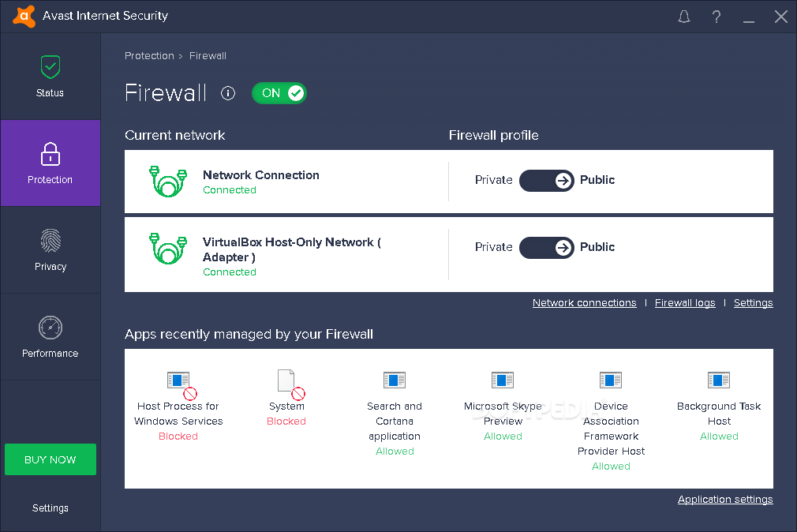The image size is (797, 532).
Task: Click 'Allowed' under Microsoft Skype Preview
Action: point(503,436)
